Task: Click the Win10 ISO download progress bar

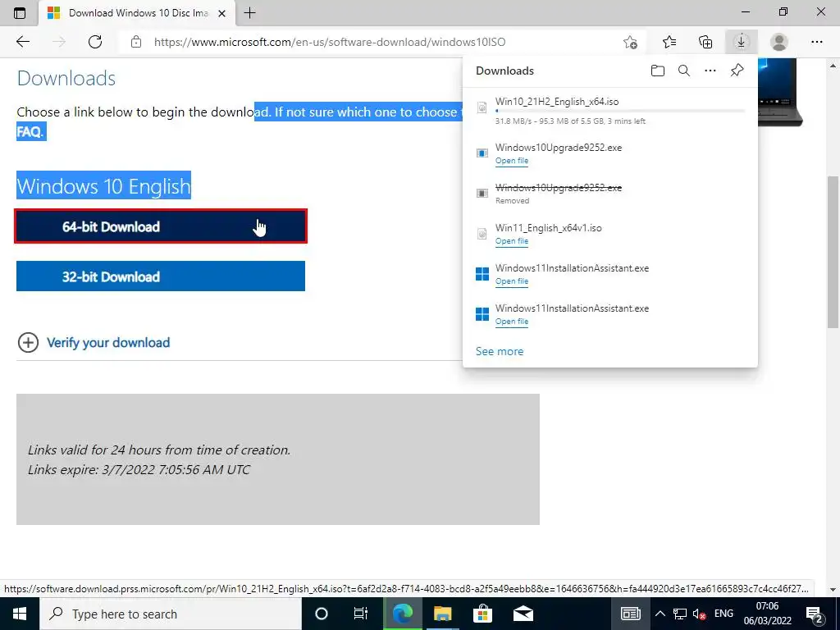Action: tap(620, 111)
